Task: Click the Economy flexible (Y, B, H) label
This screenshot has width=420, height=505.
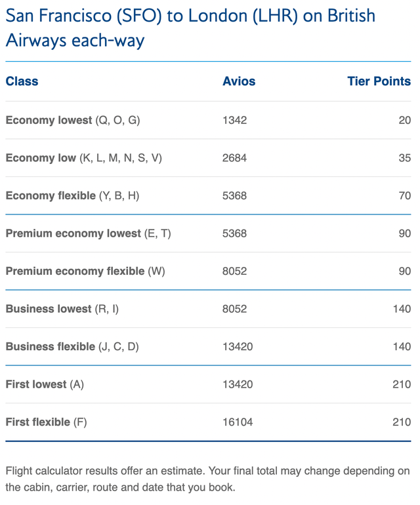Action: pos(72,195)
